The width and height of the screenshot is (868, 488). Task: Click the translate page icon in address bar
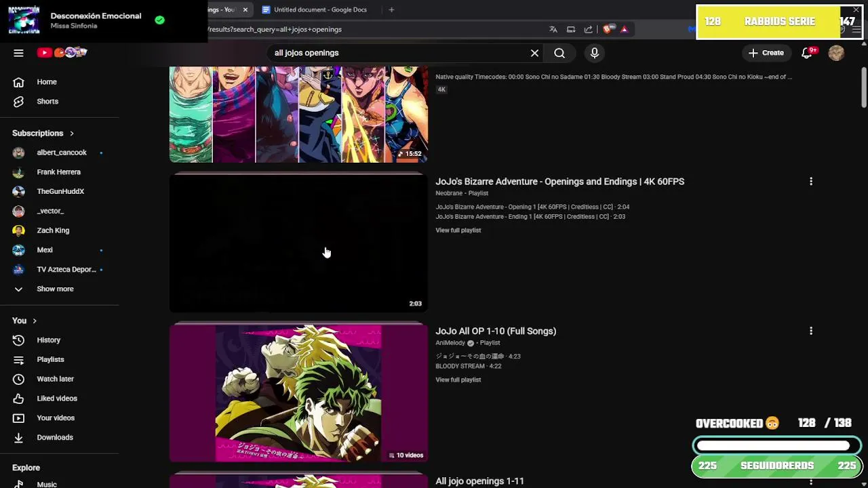(553, 29)
